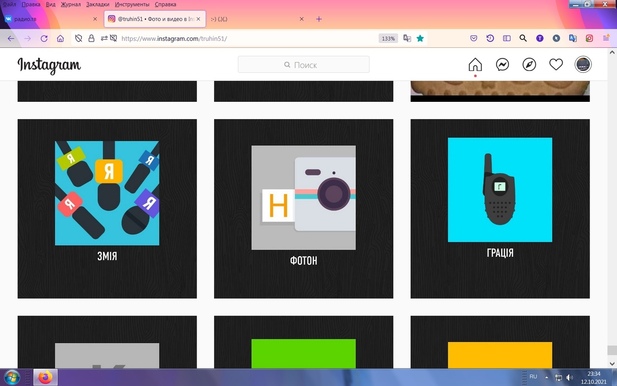Go back one page
This screenshot has height=386, width=617.
click(11, 39)
